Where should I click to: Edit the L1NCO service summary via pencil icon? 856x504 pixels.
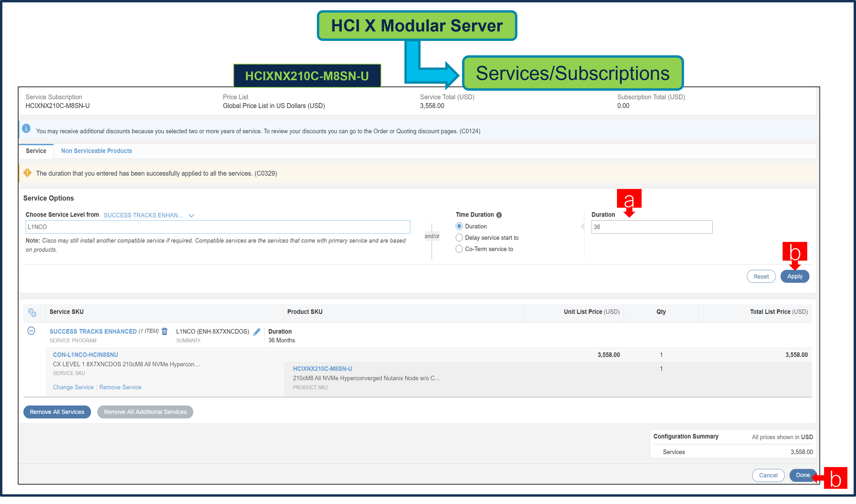(x=257, y=332)
